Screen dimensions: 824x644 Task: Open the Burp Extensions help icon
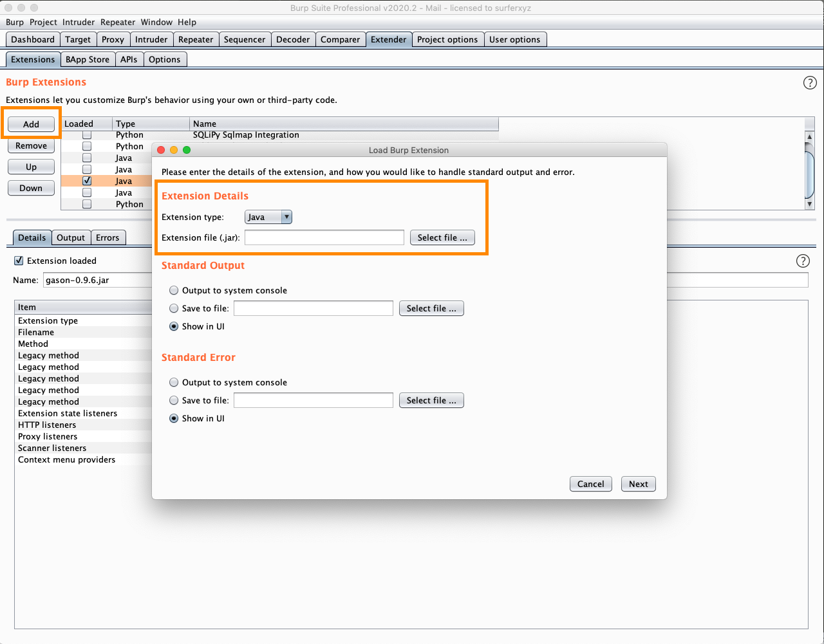(810, 83)
